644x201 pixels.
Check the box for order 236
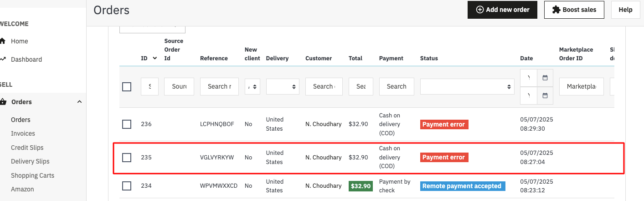click(x=127, y=124)
